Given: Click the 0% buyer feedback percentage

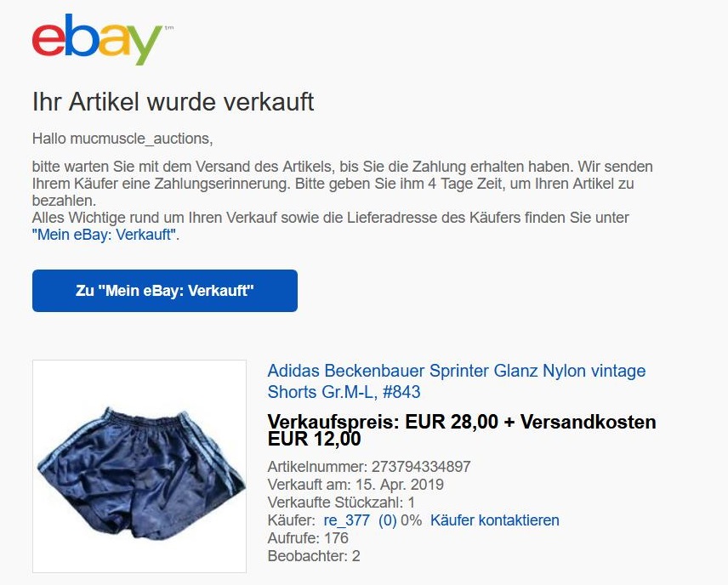Looking at the screenshot, I should (412, 520).
